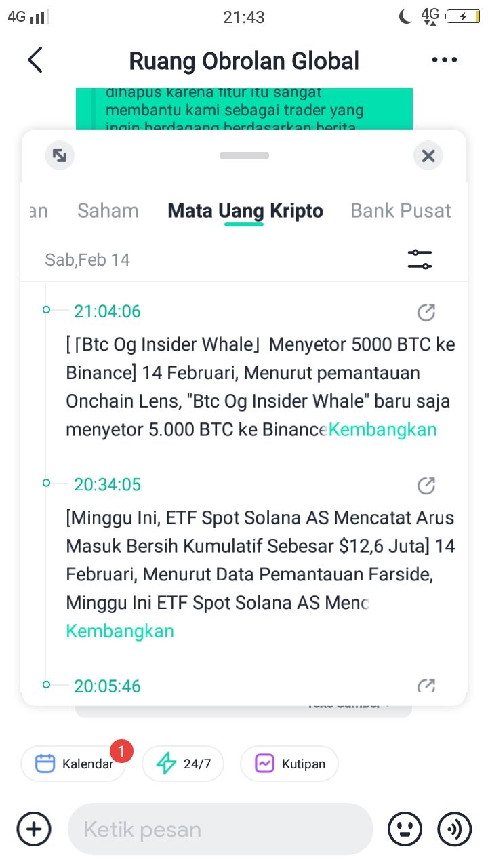Open the Kalendar shortcut
Viewport: 488px width, 868px height.
(x=73, y=764)
